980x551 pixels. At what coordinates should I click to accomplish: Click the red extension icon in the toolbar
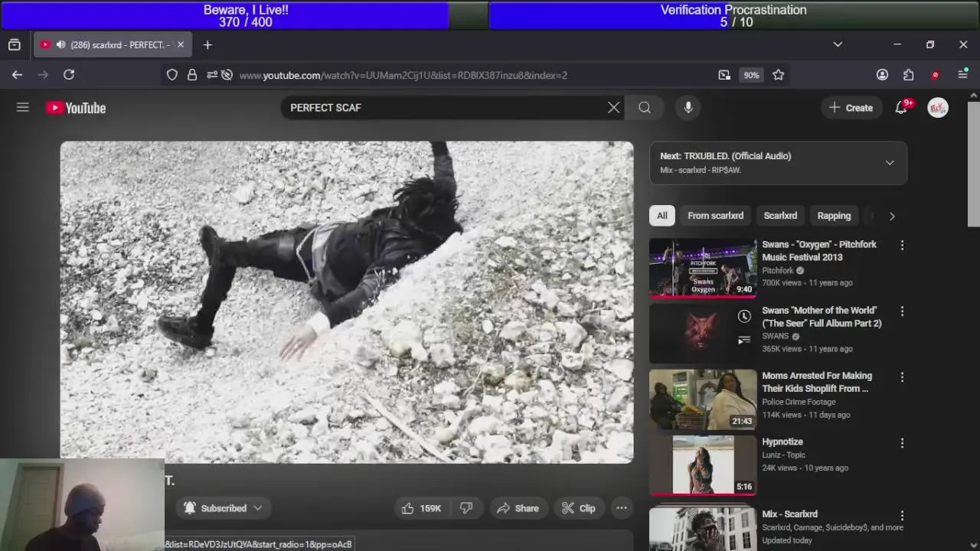[x=935, y=75]
